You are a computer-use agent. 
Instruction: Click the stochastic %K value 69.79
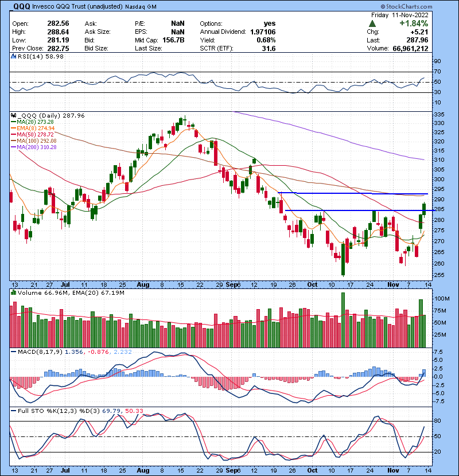[111, 411]
